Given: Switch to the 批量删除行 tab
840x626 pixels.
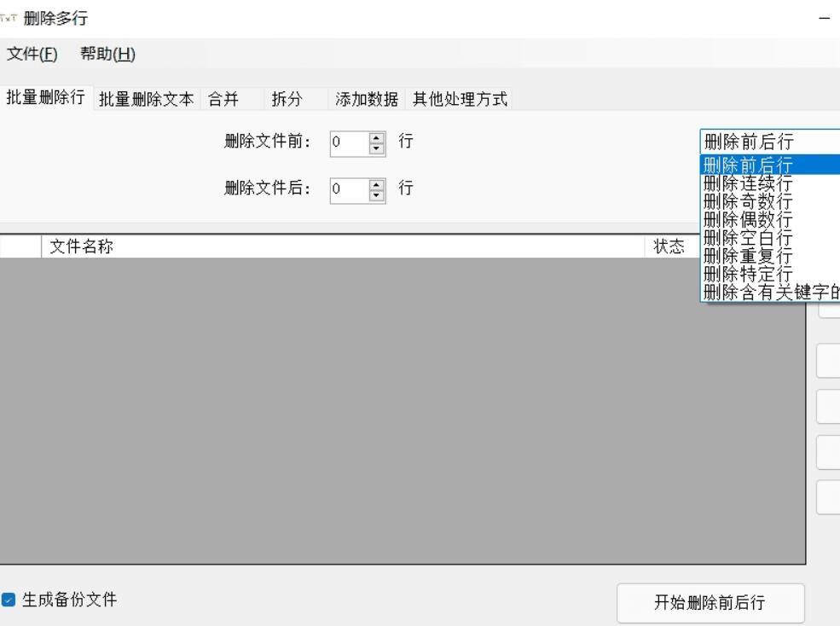Looking at the screenshot, I should 46,97.
